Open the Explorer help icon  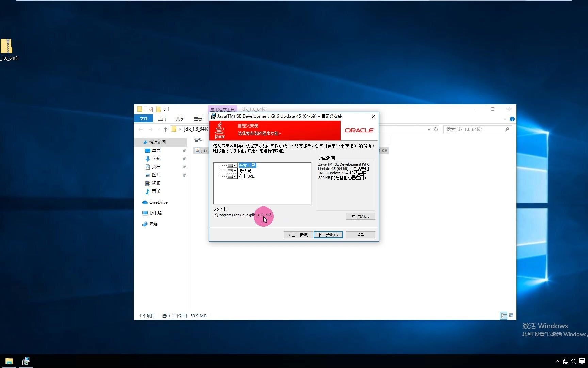click(x=512, y=119)
